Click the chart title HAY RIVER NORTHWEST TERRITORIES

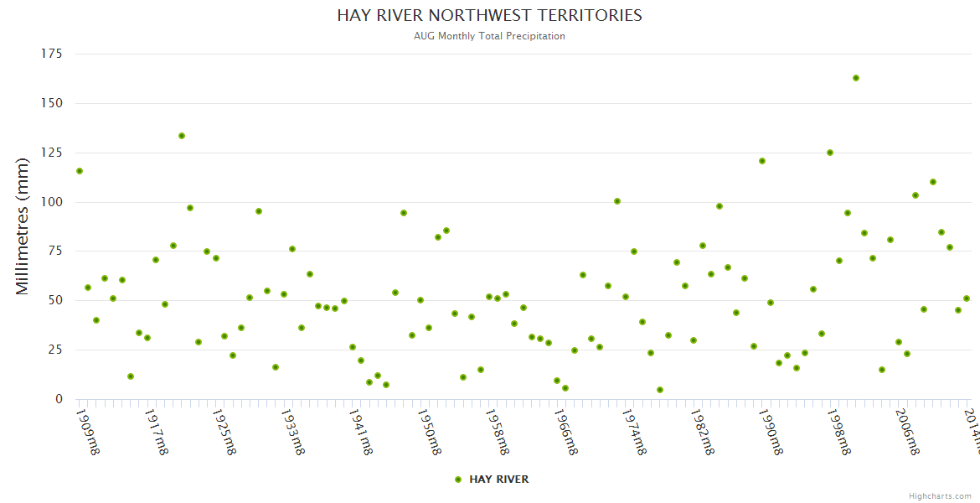[490, 16]
